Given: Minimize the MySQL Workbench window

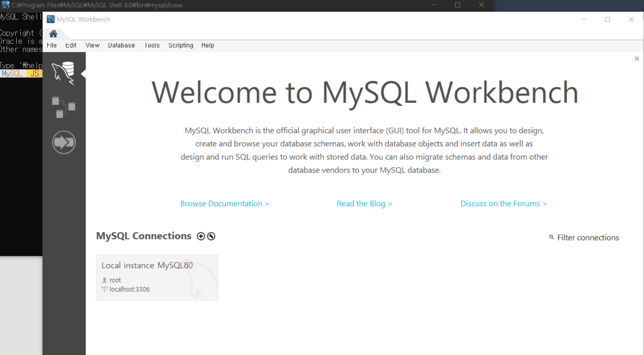Looking at the screenshot, I should tap(584, 19).
